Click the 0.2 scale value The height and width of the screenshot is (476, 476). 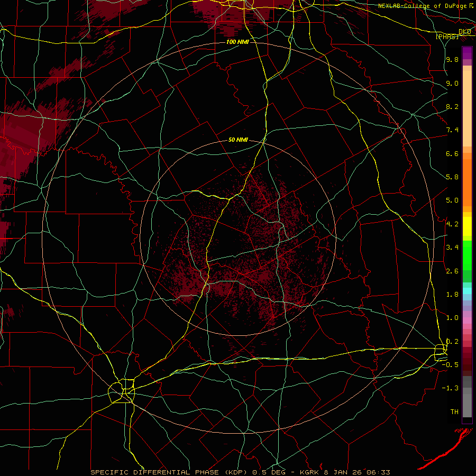452,341
